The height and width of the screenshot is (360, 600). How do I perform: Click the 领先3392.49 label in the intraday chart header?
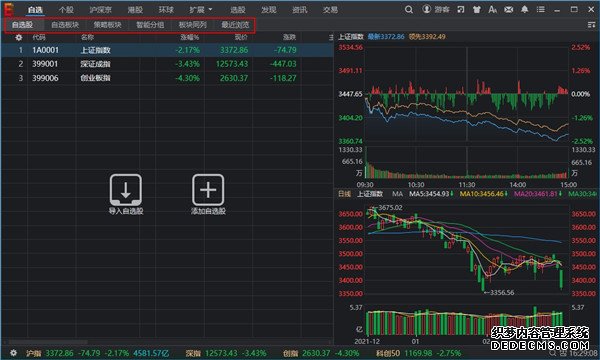click(427, 37)
